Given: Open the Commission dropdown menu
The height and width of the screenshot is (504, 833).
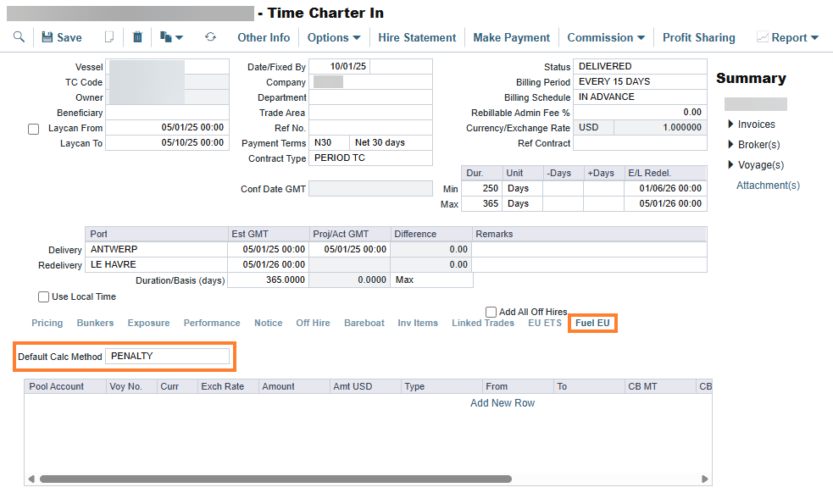Looking at the screenshot, I should [606, 38].
